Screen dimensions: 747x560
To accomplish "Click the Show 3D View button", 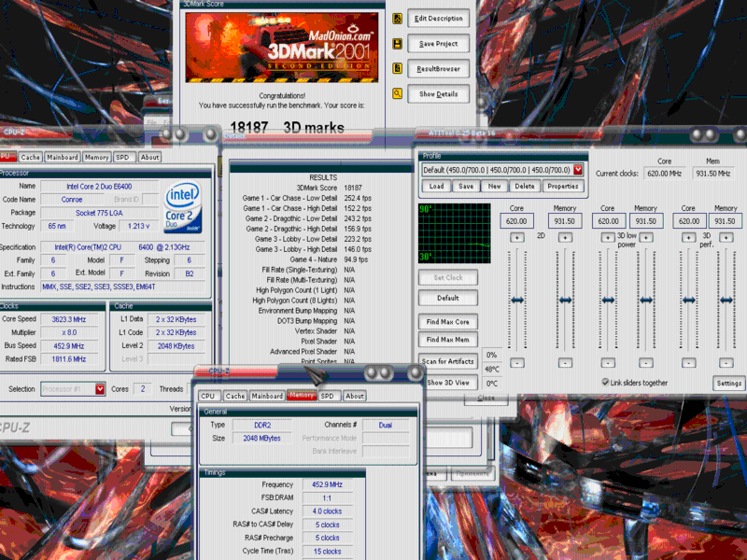I will tap(448, 383).
